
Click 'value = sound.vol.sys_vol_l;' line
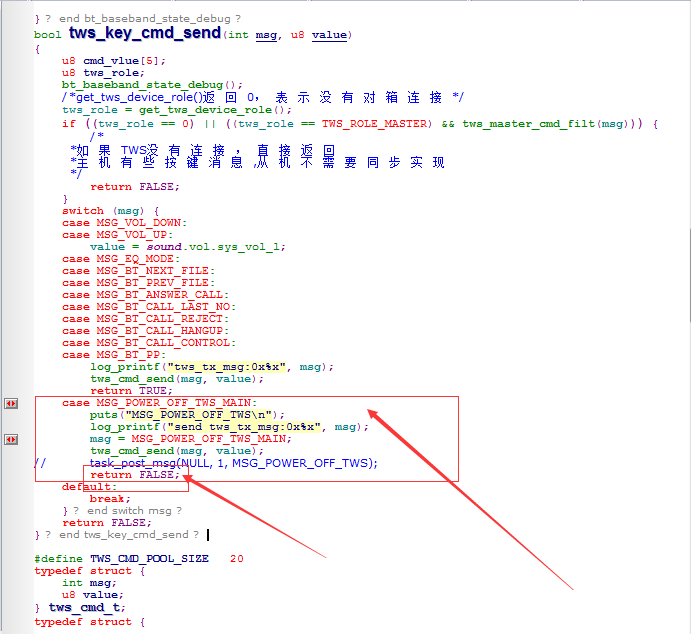[188, 247]
